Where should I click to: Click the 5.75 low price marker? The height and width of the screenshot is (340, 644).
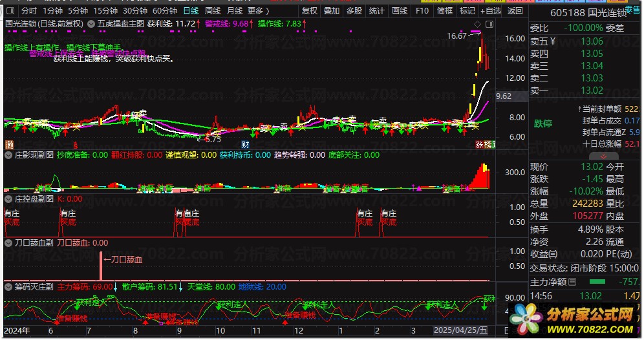213,140
